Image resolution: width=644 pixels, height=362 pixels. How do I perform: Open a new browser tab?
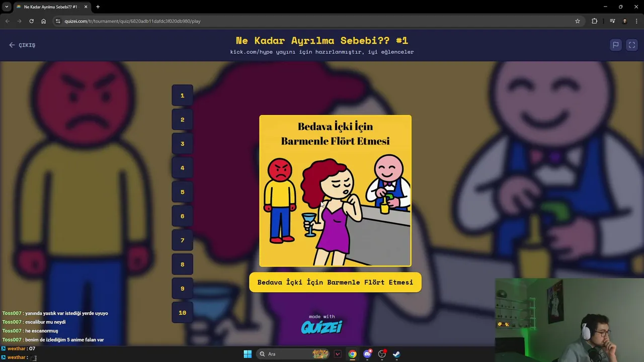tap(98, 7)
